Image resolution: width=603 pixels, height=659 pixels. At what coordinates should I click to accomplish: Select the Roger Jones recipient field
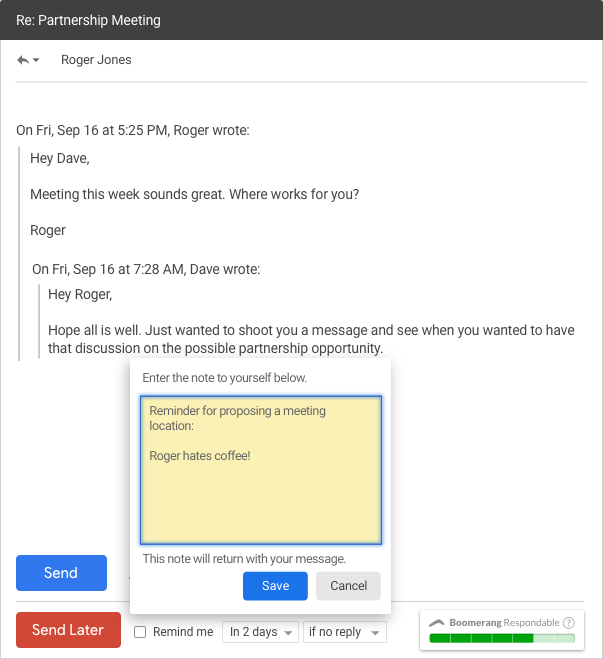pos(96,60)
